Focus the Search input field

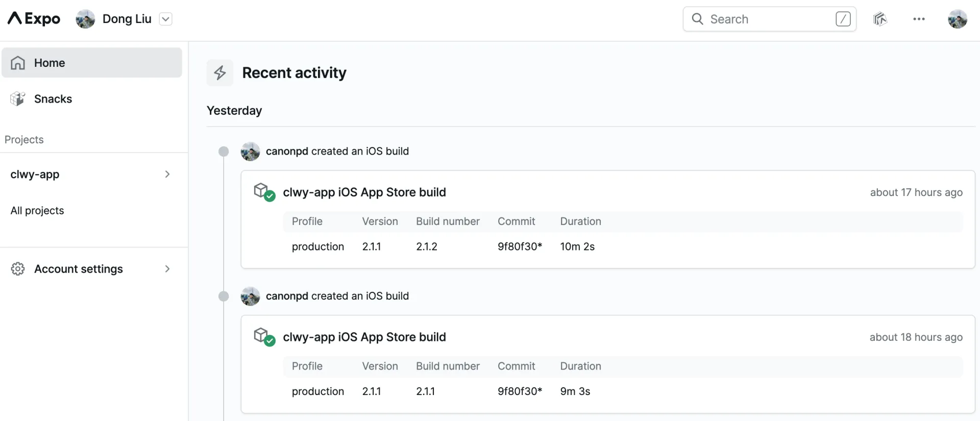pyautogui.click(x=769, y=19)
